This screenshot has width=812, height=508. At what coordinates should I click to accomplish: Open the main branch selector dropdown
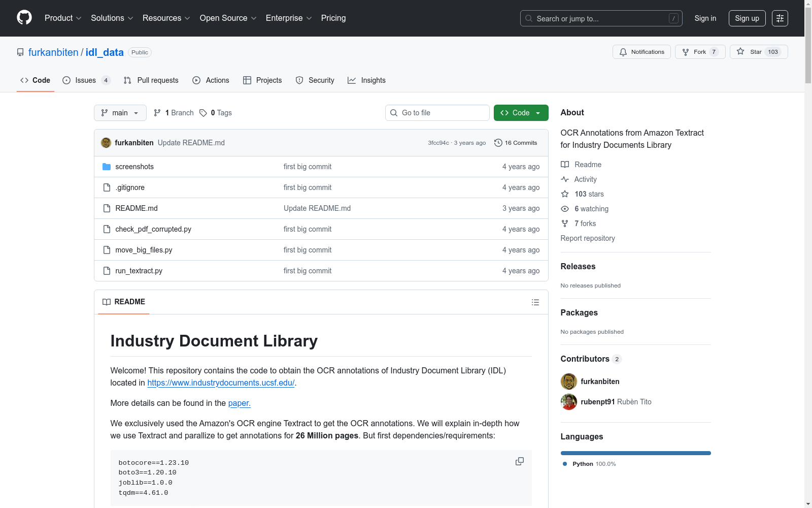(120, 113)
